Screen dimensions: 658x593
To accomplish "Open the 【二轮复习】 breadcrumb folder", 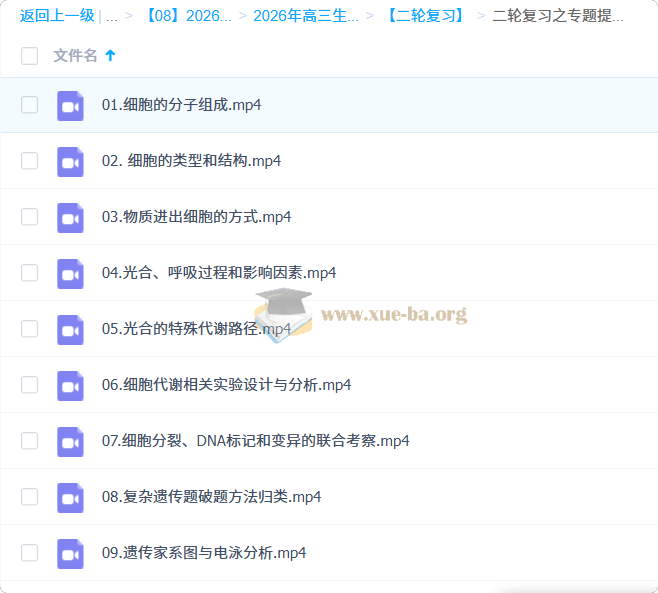I will click(x=425, y=16).
